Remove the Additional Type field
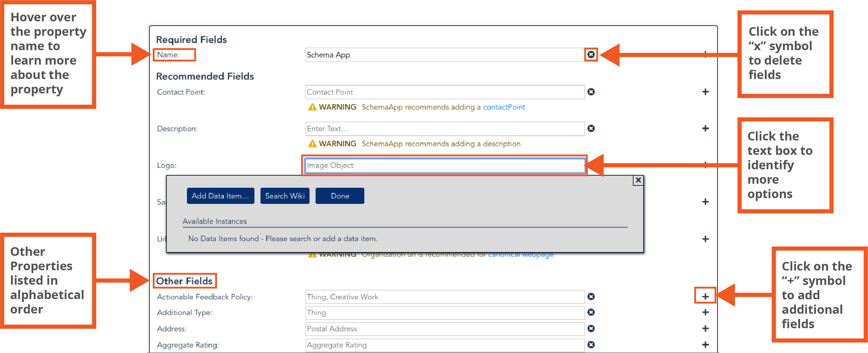 pyautogui.click(x=591, y=312)
